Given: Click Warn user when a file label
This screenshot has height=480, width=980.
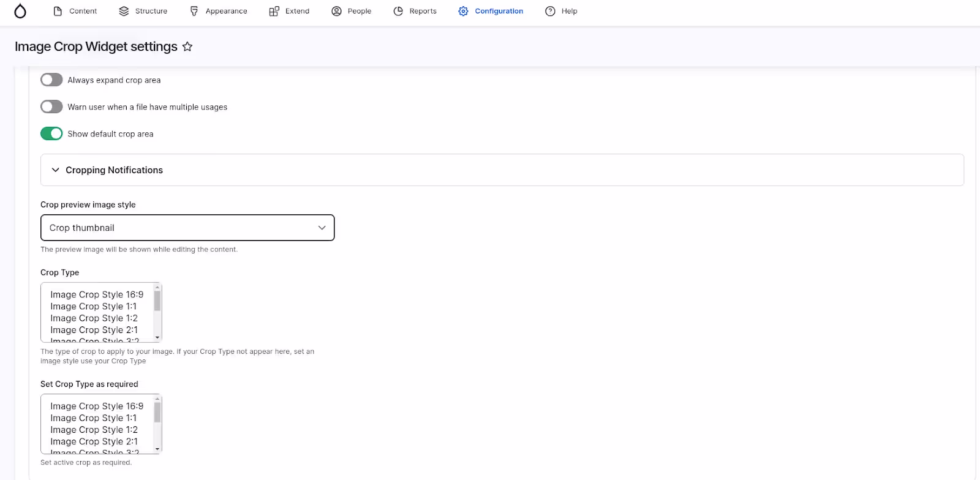Looking at the screenshot, I should pyautogui.click(x=147, y=107).
